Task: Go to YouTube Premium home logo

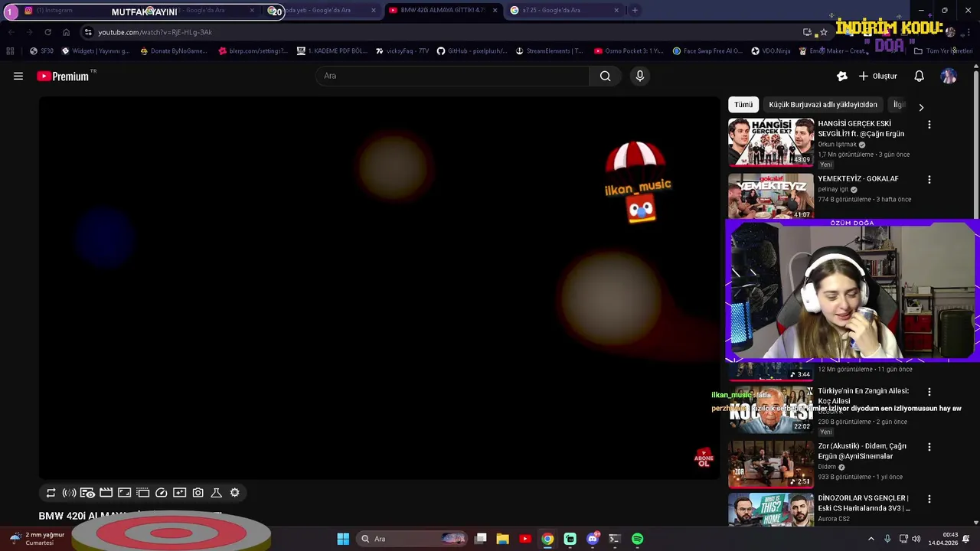Action: pyautogui.click(x=63, y=76)
